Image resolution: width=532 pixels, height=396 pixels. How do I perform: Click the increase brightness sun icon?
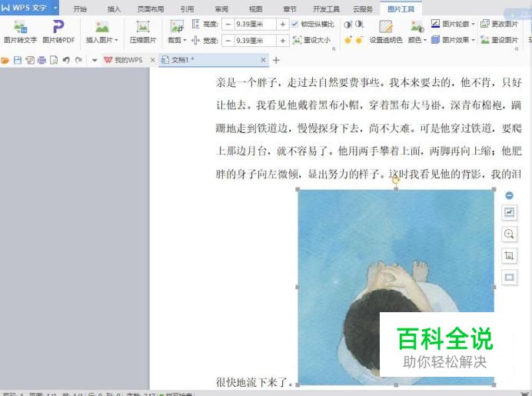point(348,40)
